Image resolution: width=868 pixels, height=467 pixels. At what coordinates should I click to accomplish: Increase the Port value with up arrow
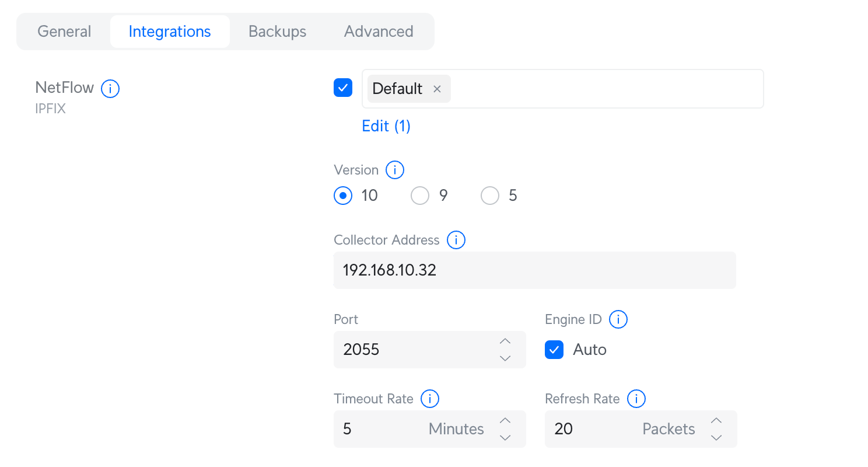coord(505,341)
